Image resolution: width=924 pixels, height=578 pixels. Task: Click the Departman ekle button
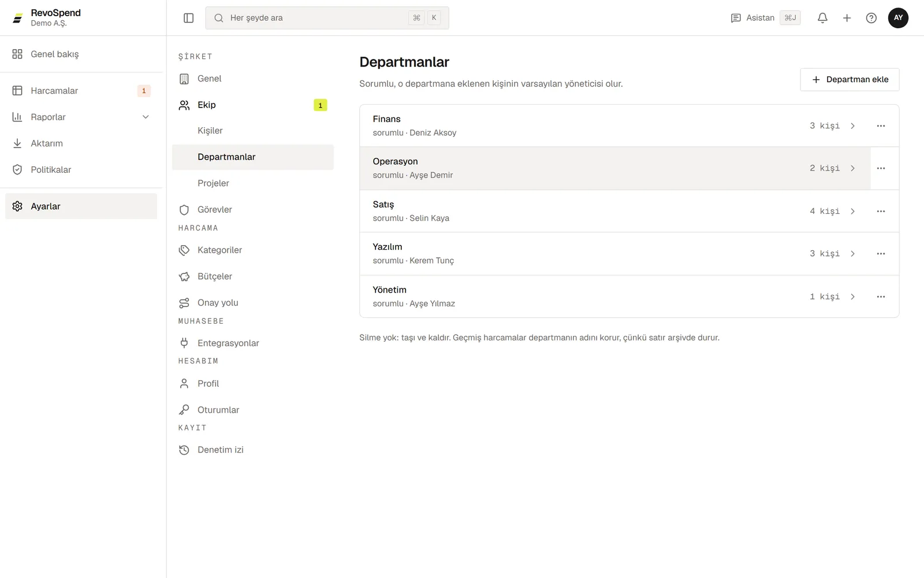[x=850, y=80]
